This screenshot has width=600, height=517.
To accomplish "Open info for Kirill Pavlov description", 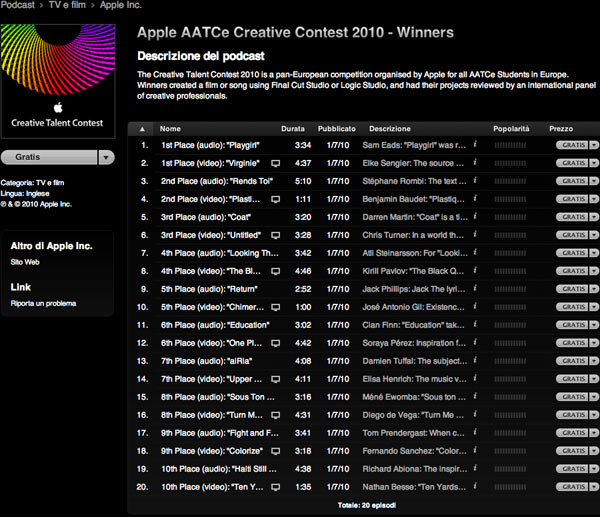I will [475, 270].
